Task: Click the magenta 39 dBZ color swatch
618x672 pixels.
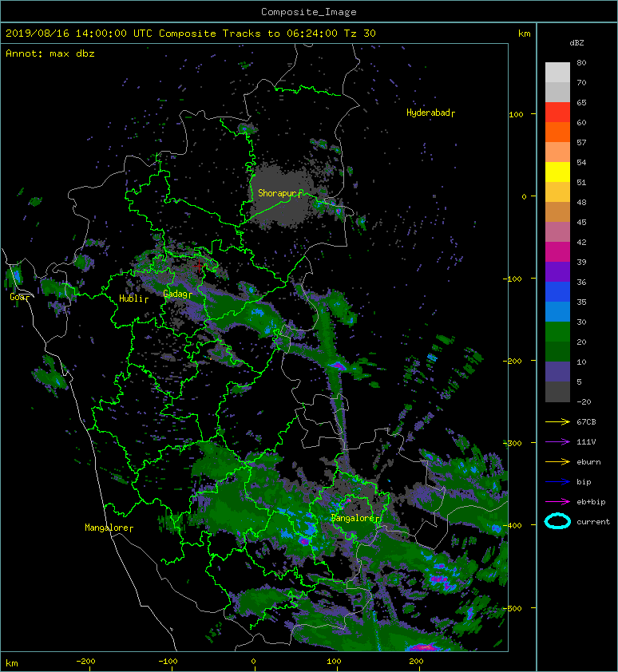Action: pyautogui.click(x=557, y=252)
